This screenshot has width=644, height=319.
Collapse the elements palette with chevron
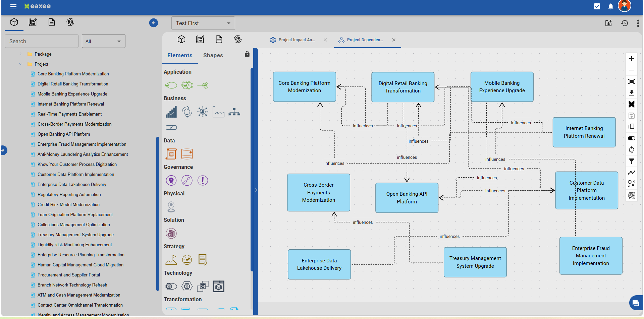(256, 190)
